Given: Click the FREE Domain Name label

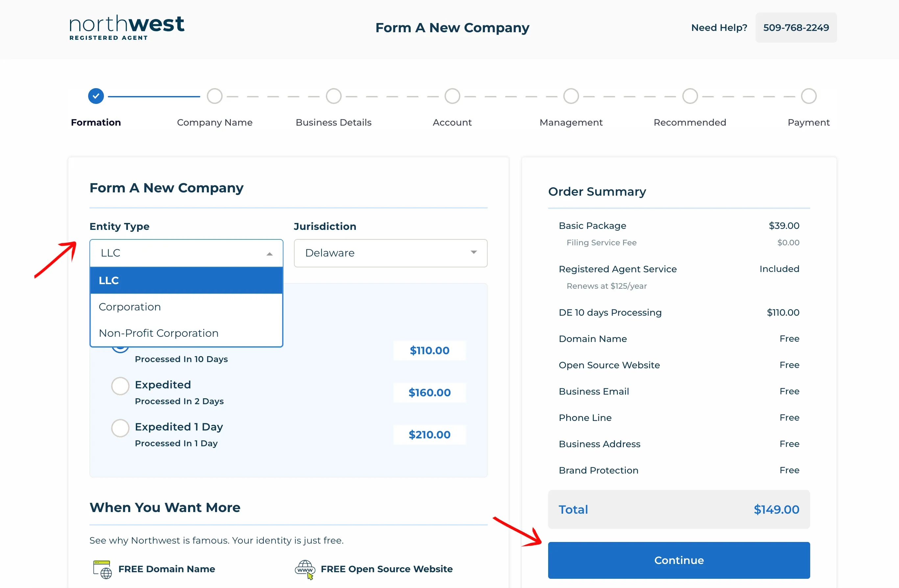Looking at the screenshot, I should click(x=167, y=569).
